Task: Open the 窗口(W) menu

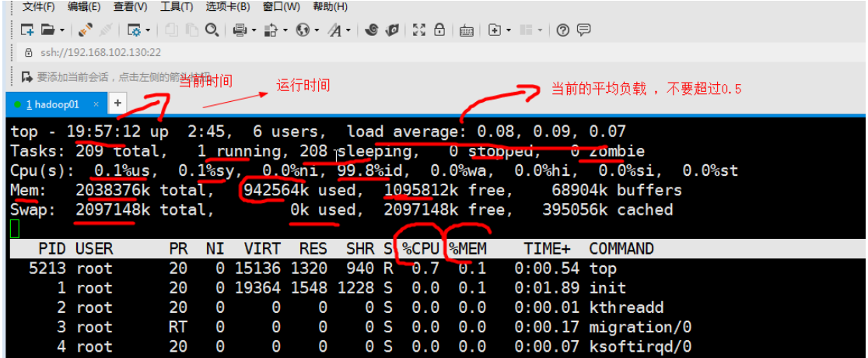Action: pos(282,7)
